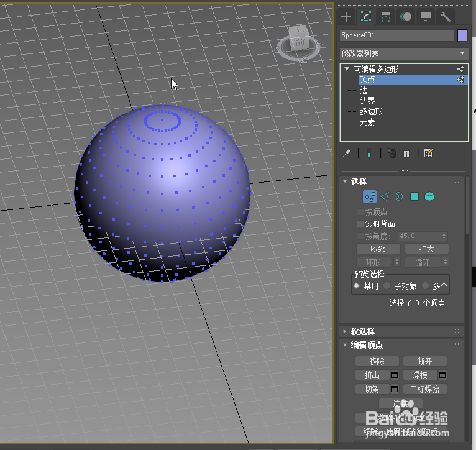Screen dimensions: 476x450
Task: Click Make Unique icon
Action: [x=391, y=153]
